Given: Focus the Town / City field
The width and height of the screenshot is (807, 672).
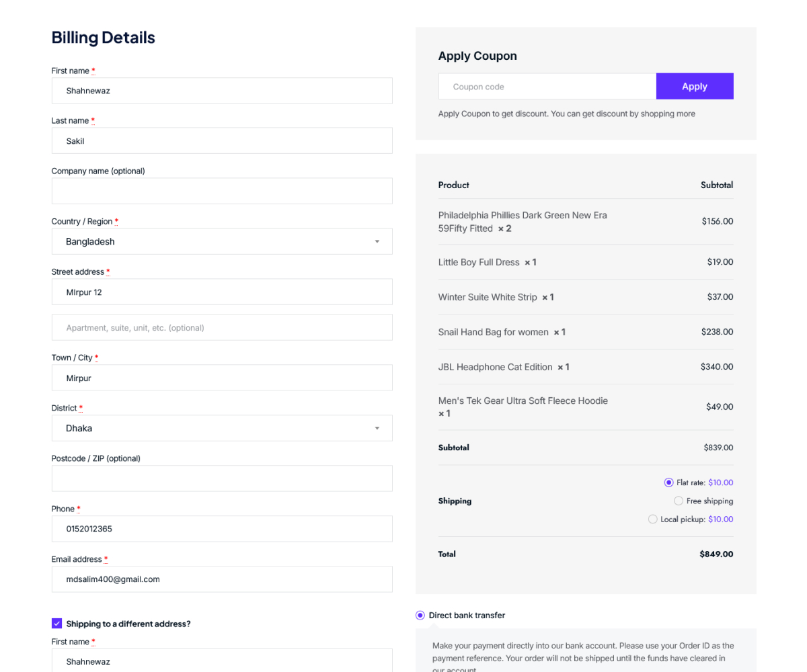Looking at the screenshot, I should pyautogui.click(x=221, y=378).
